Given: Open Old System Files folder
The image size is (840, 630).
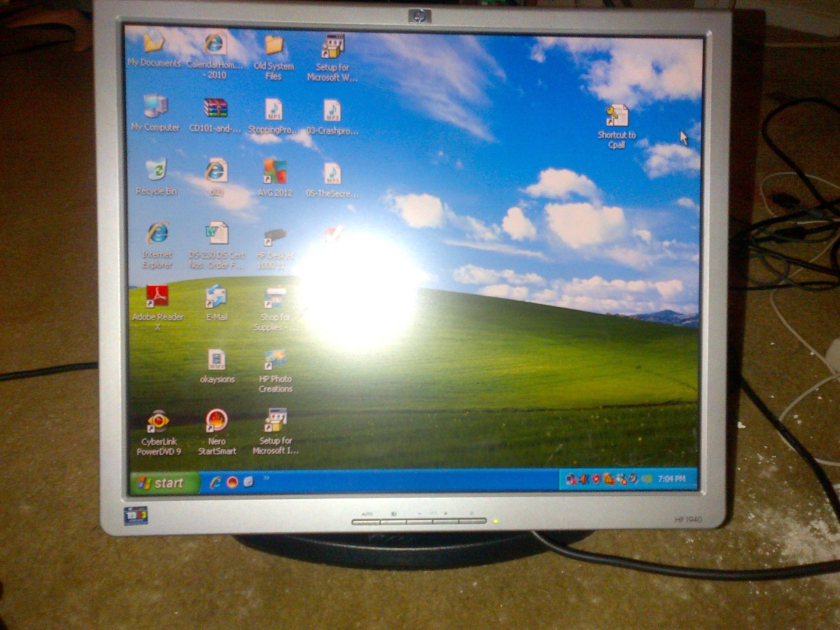Looking at the screenshot, I should tap(274, 46).
